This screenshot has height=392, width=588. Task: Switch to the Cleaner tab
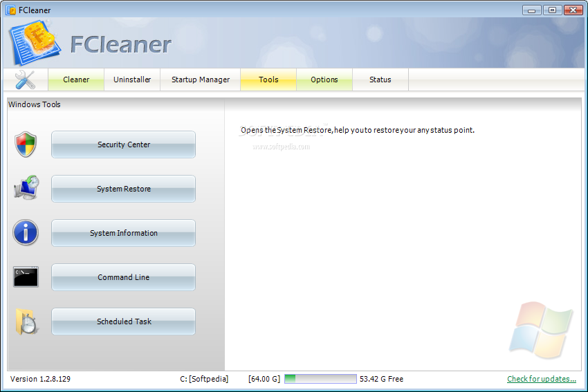point(76,80)
